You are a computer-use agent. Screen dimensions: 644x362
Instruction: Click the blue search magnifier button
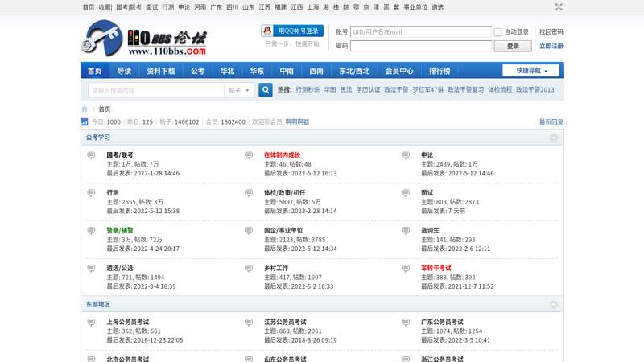tap(266, 90)
